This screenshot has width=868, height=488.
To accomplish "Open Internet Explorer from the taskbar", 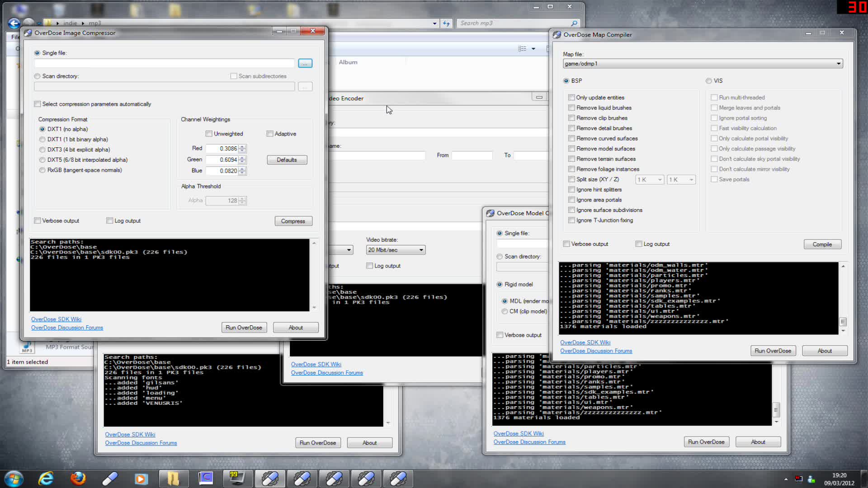I will click(x=46, y=479).
